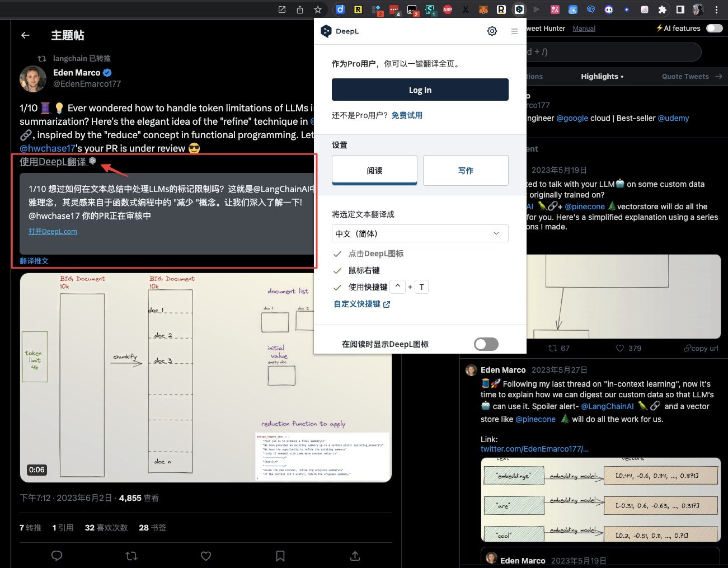728x568 pixels.
Task: Click the @EdenEmarco177 handle text
Action: point(87,84)
